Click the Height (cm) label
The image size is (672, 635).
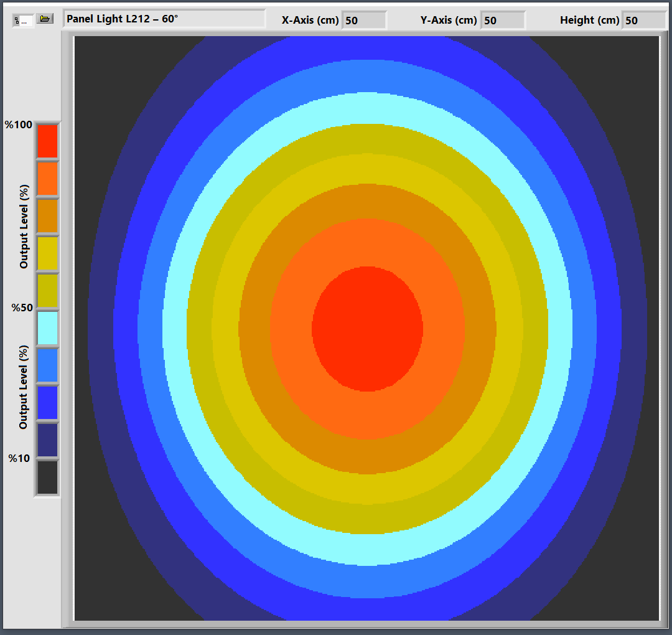click(589, 20)
